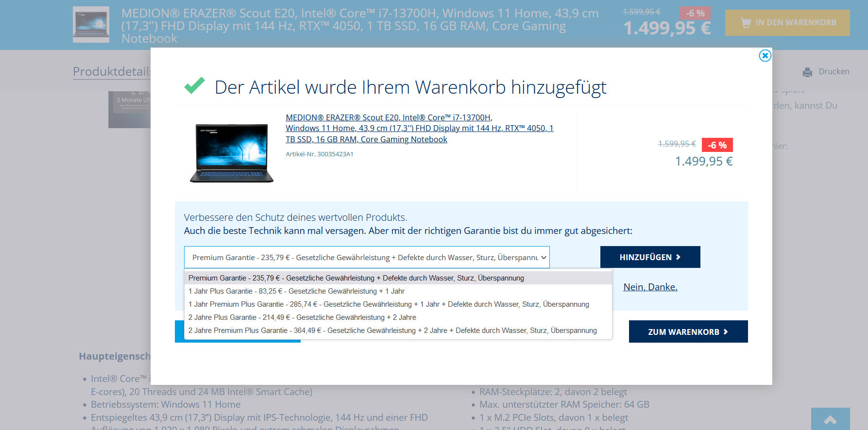Open the warranty selection dropdown
Viewport: 868px width, 430px height.
[x=367, y=257]
